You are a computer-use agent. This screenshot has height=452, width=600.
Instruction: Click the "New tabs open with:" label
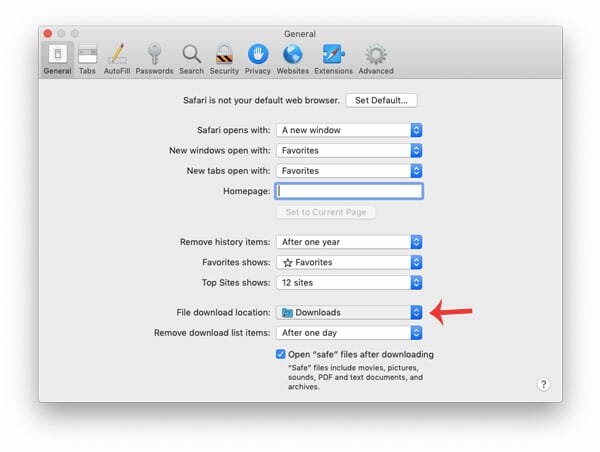coord(228,171)
